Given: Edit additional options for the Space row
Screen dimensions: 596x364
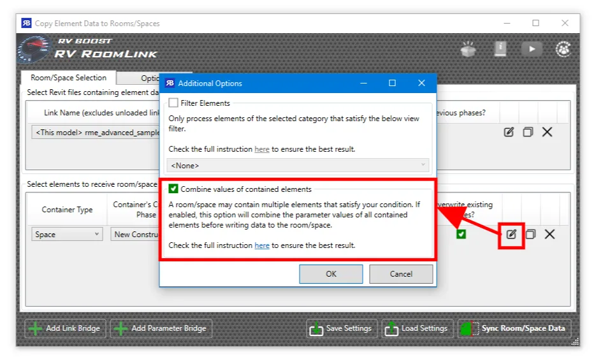Looking at the screenshot, I should pos(511,234).
